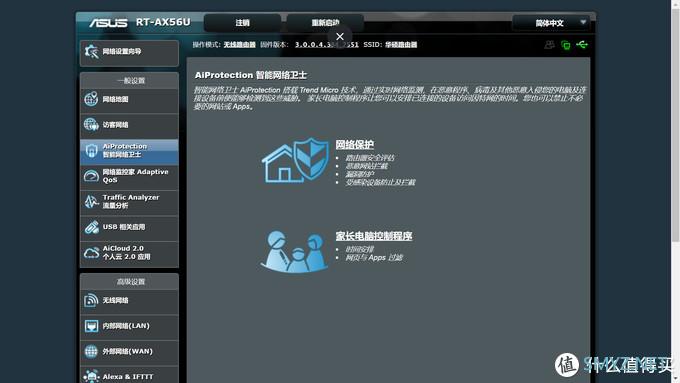Select the Adaptive QoS gauge icon

point(91,176)
